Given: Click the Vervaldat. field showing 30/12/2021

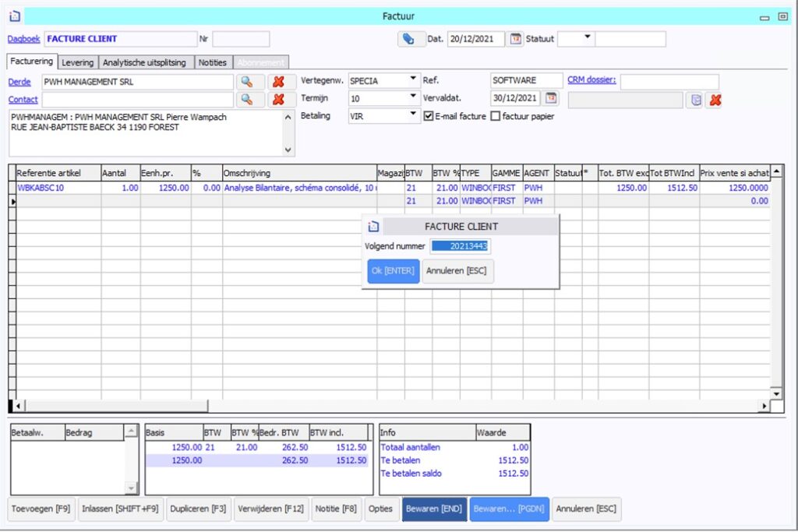Looking at the screenshot, I should click(515, 98).
